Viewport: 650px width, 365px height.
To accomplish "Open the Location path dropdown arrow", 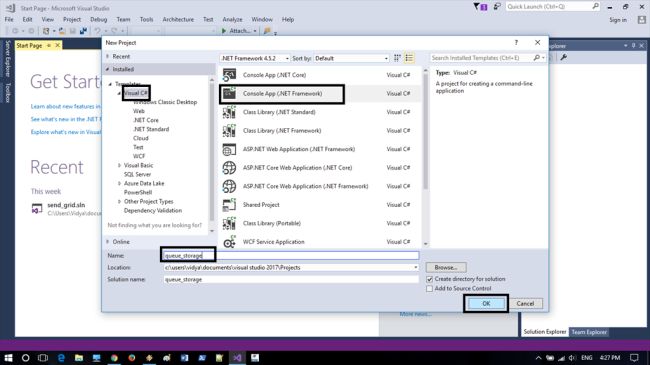I will [x=415, y=268].
